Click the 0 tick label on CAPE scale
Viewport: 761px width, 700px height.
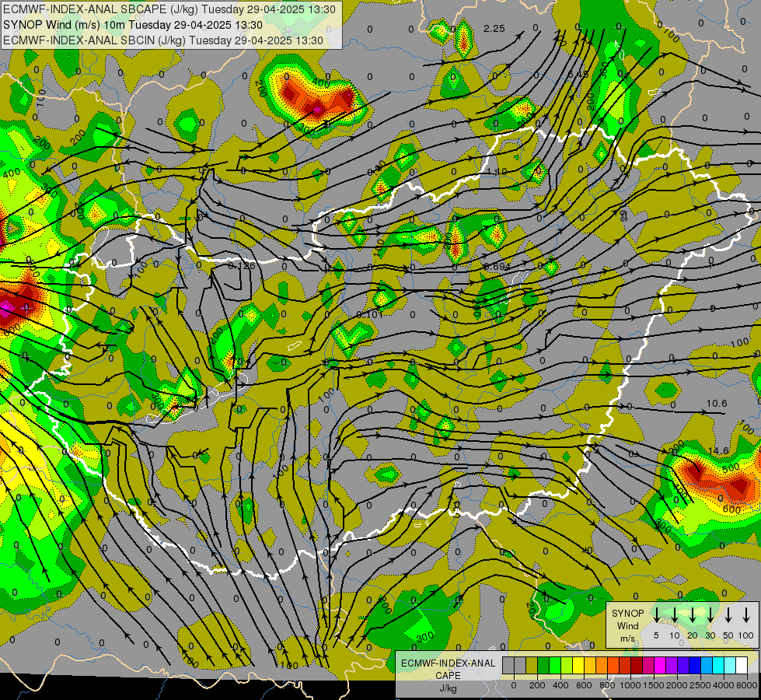click(514, 685)
